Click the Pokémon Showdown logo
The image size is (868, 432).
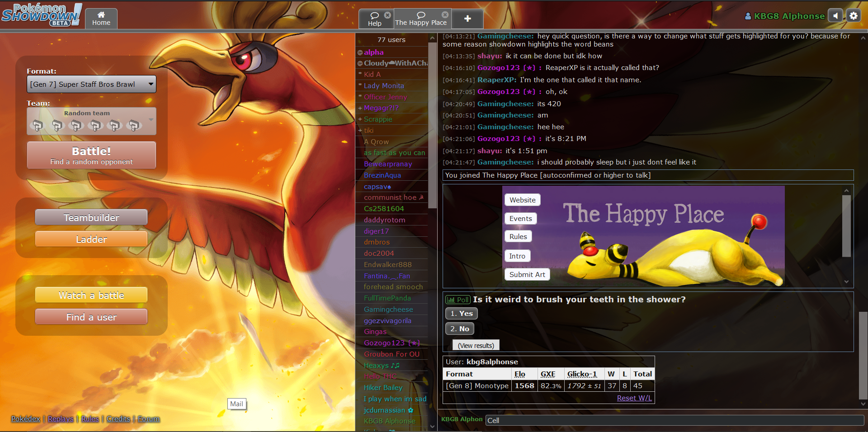coord(42,15)
